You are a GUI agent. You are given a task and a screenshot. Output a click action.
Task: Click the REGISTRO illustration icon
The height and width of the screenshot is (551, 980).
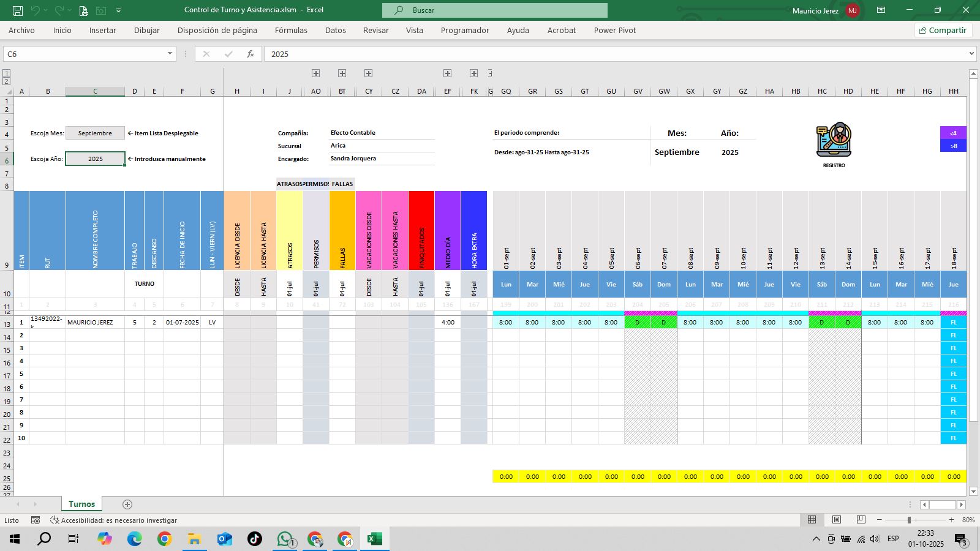click(x=834, y=141)
